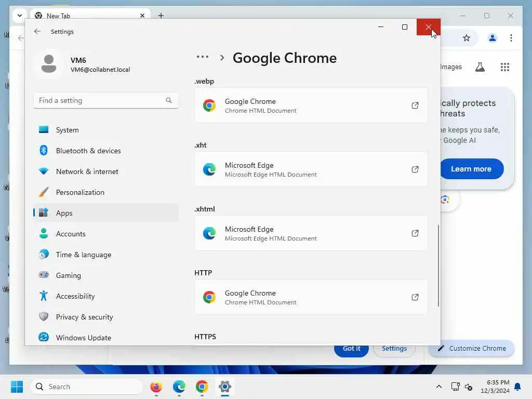Open Gaming settings

(106, 275)
